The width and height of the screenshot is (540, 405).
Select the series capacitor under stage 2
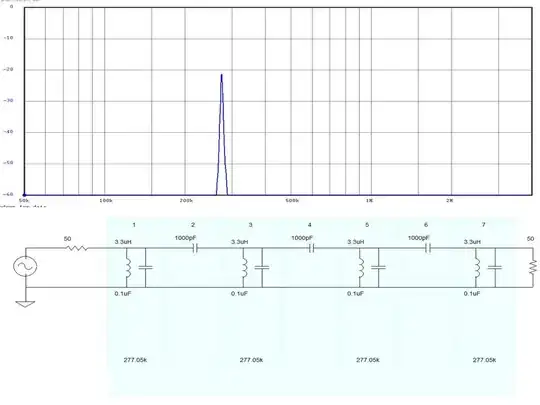tap(195, 248)
